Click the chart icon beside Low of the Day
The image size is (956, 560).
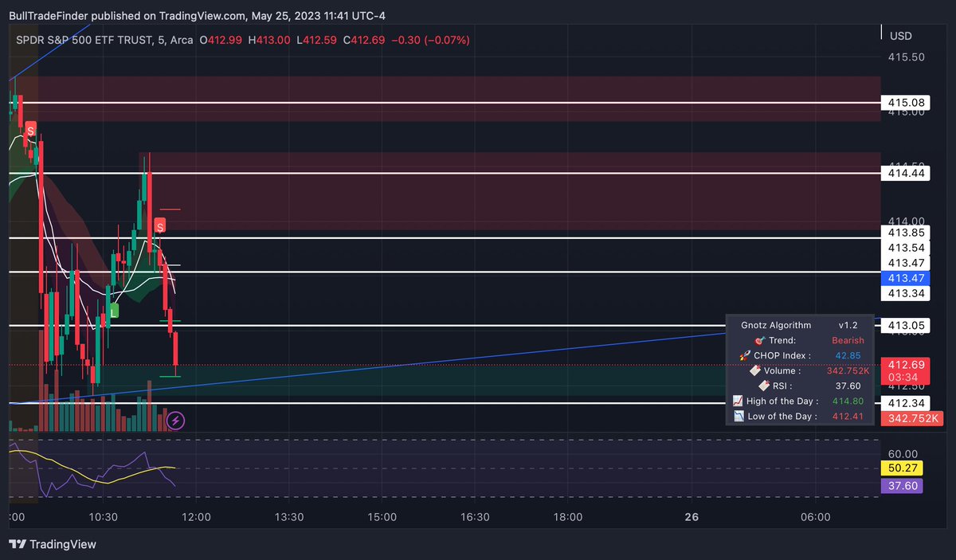tap(738, 416)
